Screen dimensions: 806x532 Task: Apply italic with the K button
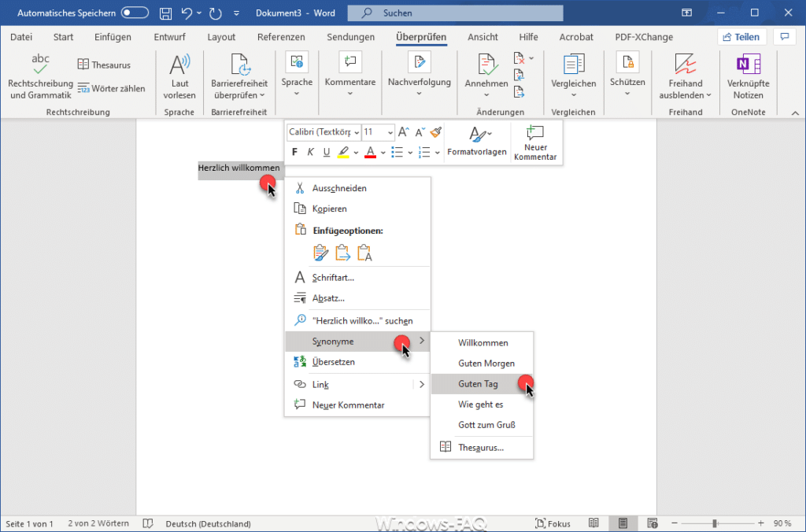click(x=310, y=152)
